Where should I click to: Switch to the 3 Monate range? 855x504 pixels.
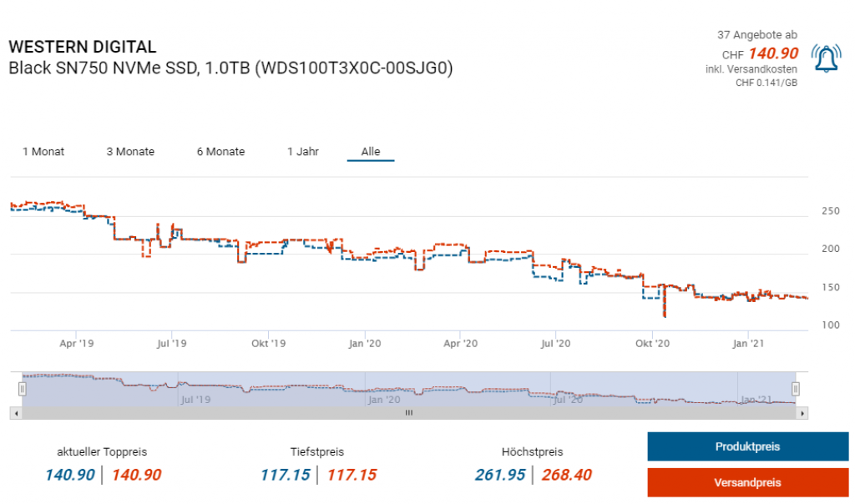pos(130,152)
